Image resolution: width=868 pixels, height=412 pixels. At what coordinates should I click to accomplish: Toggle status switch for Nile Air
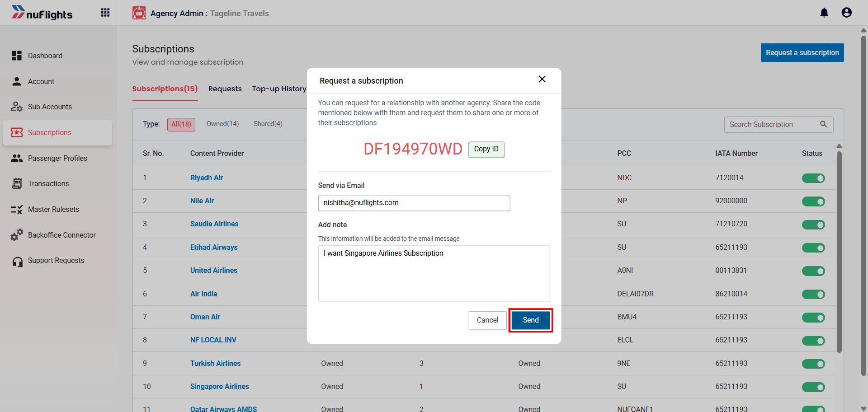click(813, 201)
